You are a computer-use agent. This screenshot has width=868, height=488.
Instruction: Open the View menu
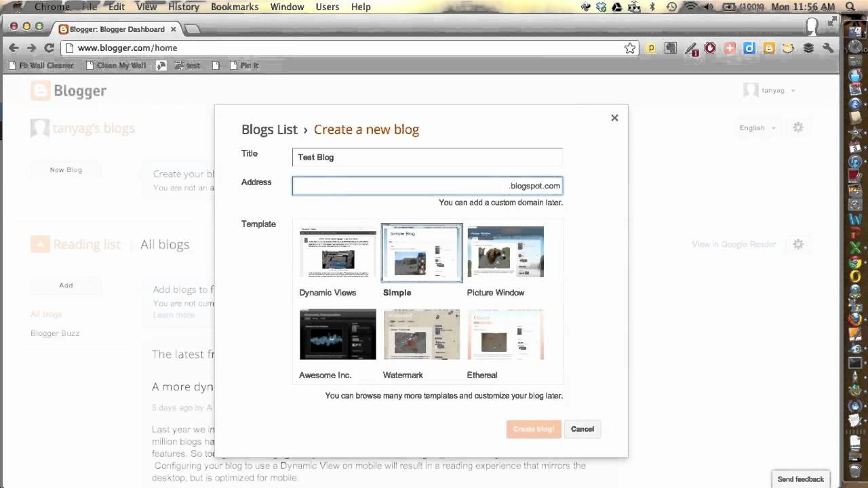coord(146,7)
